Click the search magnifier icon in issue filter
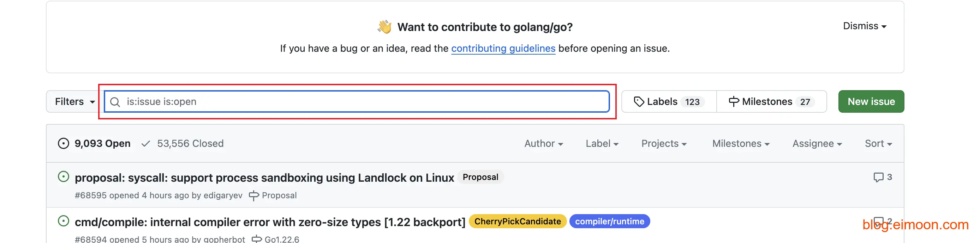The height and width of the screenshot is (243, 980). 115,102
